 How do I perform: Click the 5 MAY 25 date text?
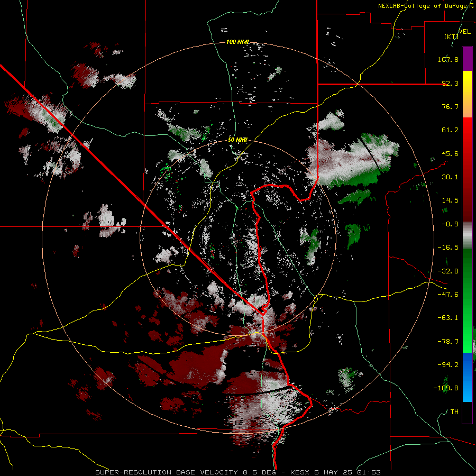pyautogui.click(x=333, y=472)
